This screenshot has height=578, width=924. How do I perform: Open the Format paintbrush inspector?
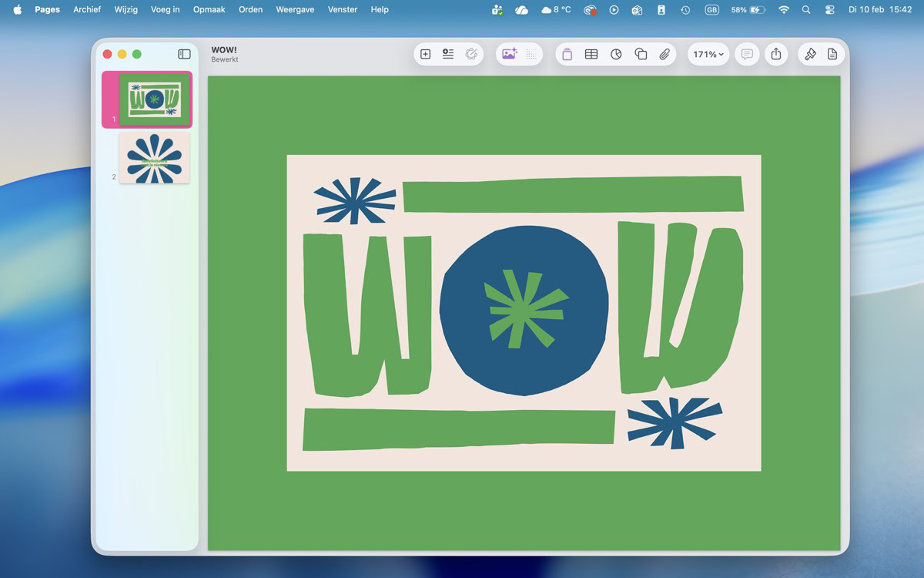click(810, 54)
